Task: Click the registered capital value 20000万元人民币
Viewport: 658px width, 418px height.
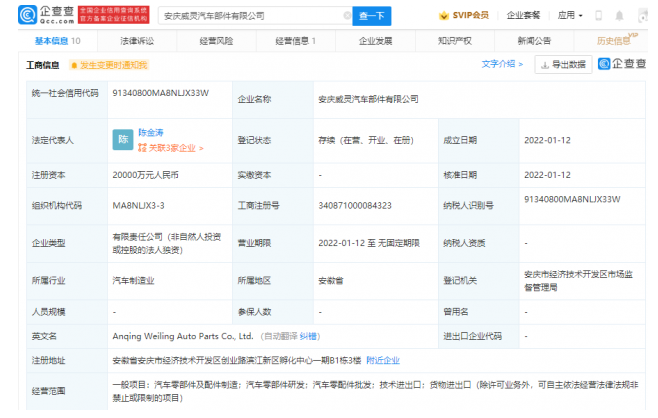Action: pos(145,175)
